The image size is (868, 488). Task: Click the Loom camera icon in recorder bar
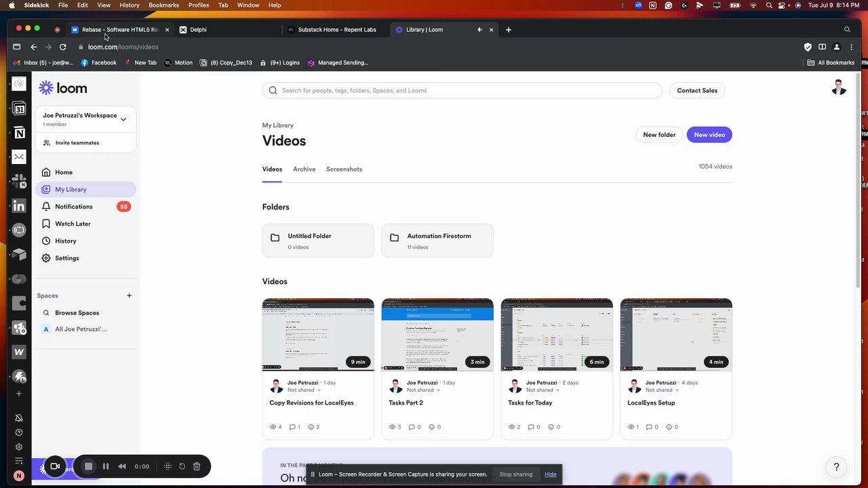pyautogui.click(x=55, y=466)
